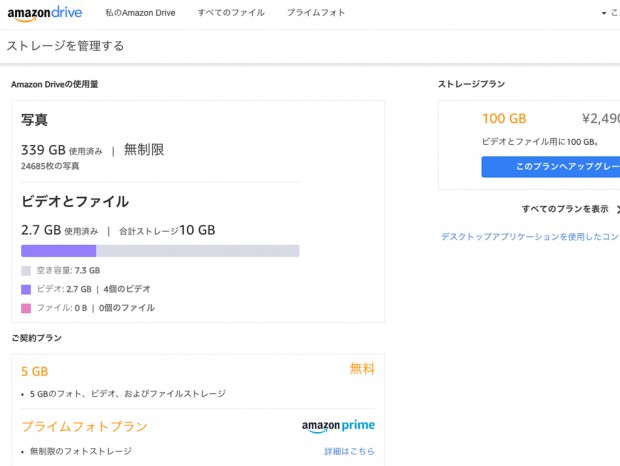Select the 100 GB storage plan title

[504, 118]
